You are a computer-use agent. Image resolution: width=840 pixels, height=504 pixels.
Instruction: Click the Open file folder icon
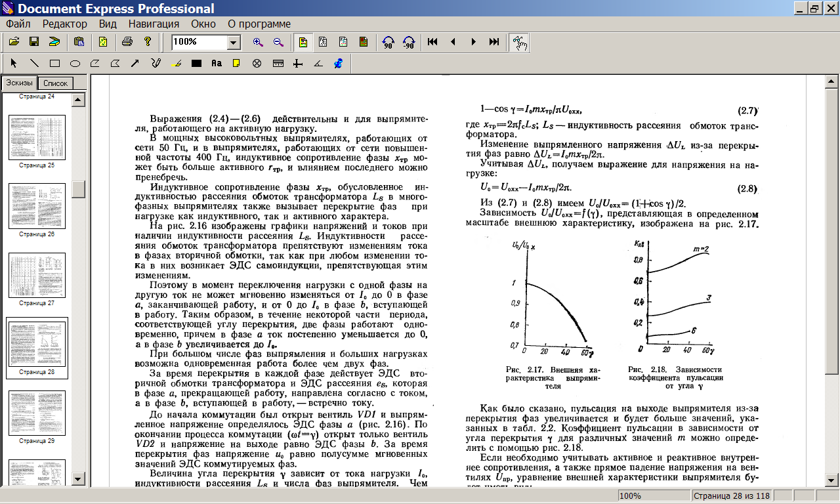[14, 42]
